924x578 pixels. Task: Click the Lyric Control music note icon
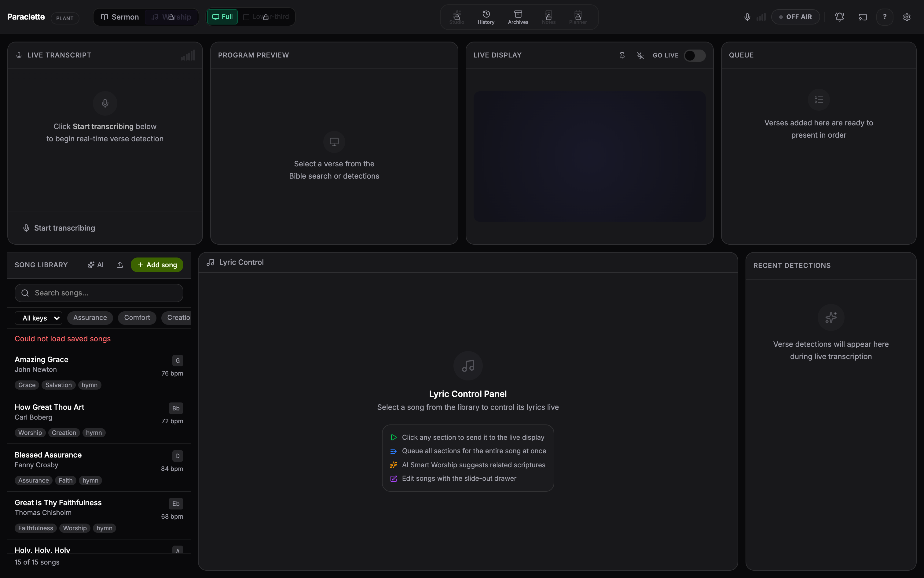click(x=211, y=262)
